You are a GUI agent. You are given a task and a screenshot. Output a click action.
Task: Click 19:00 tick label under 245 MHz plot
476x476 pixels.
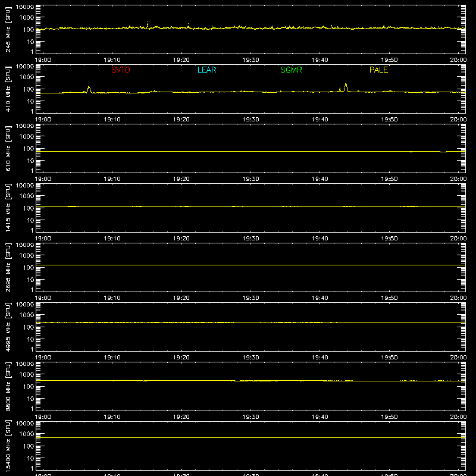click(x=43, y=60)
